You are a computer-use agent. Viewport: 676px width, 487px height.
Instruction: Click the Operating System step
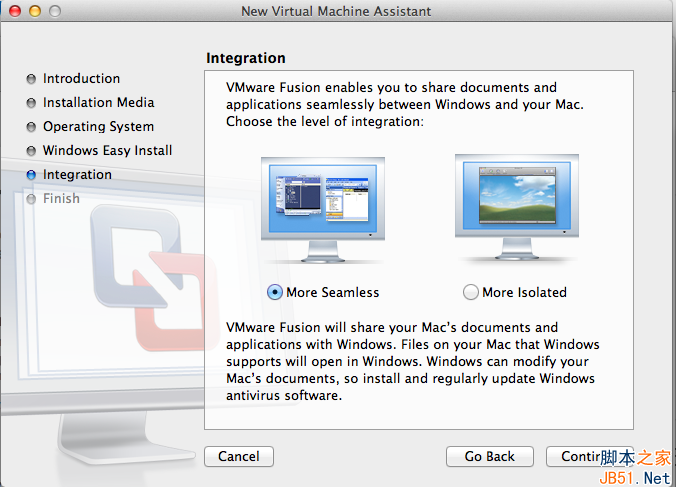point(98,127)
